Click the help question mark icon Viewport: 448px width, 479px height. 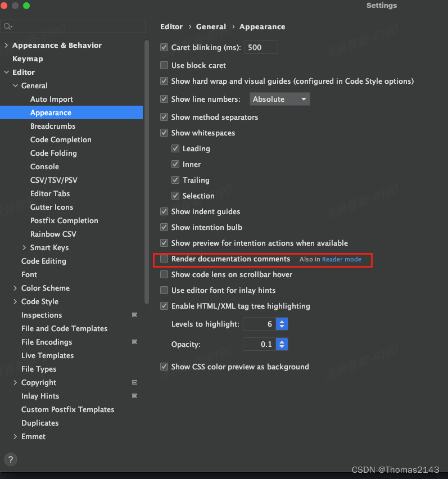[x=10, y=459]
